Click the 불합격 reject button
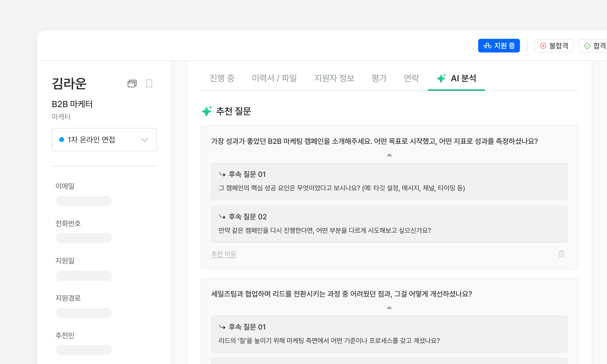This screenshot has width=607, height=364. 554,46
